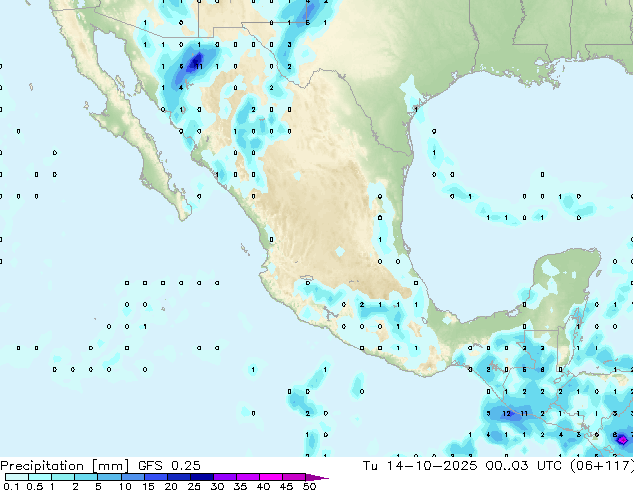Screen dimensions: 634x490
Task: Click the "00..03 UTC" time range text
Action: (x=524, y=466)
